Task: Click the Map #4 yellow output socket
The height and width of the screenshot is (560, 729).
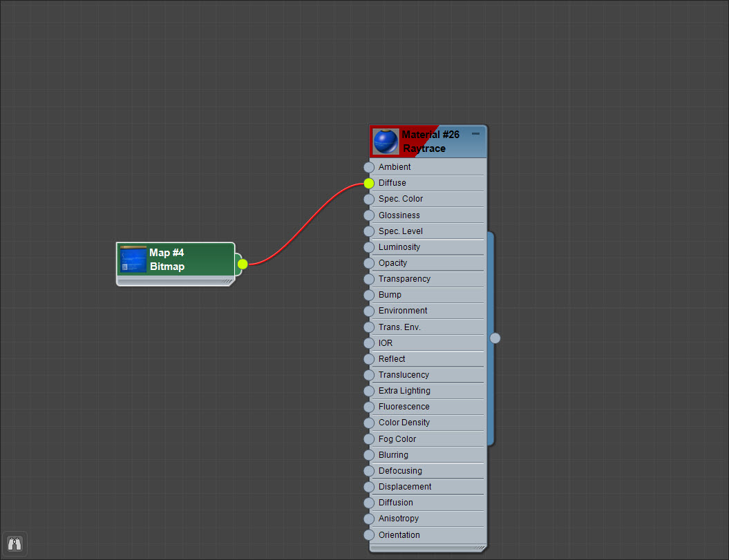Action: 242,264
